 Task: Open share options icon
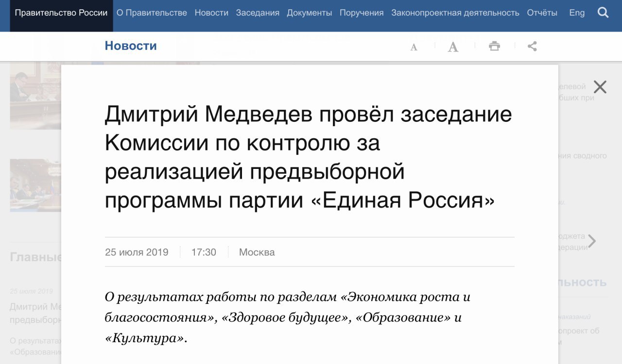[532, 47]
